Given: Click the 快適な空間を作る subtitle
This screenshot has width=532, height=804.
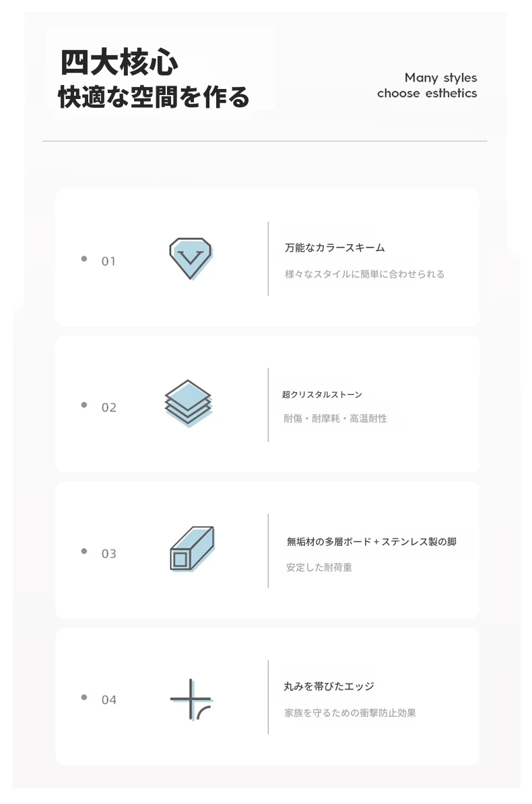Looking at the screenshot, I should pos(154,97).
